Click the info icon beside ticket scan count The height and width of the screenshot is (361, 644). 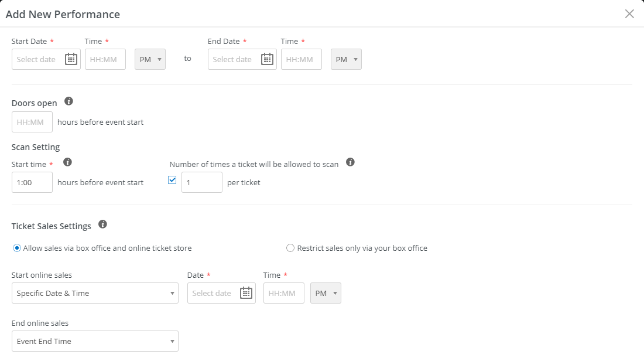click(350, 162)
